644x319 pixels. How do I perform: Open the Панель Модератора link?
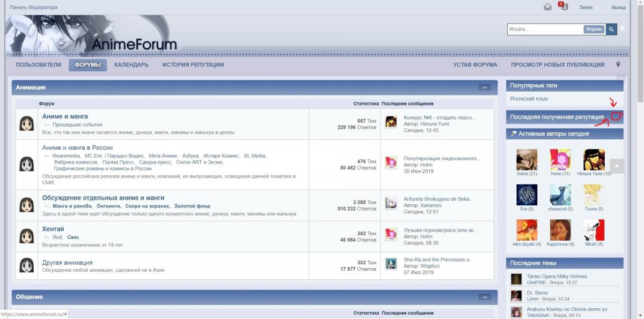33,8
